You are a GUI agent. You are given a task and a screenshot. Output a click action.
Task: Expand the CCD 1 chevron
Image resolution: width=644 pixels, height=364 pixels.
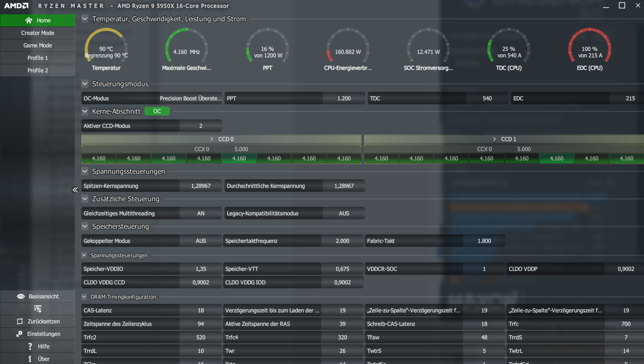(x=494, y=139)
